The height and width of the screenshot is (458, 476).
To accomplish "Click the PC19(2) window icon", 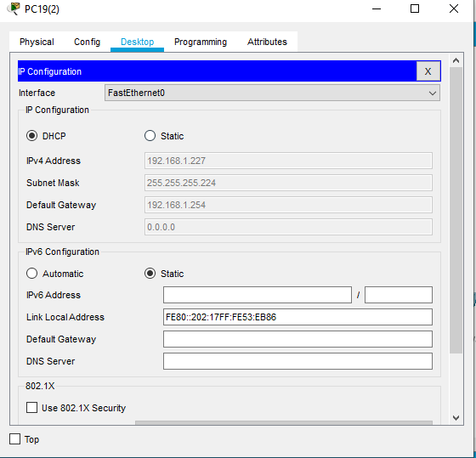I will pyautogui.click(x=14, y=8).
